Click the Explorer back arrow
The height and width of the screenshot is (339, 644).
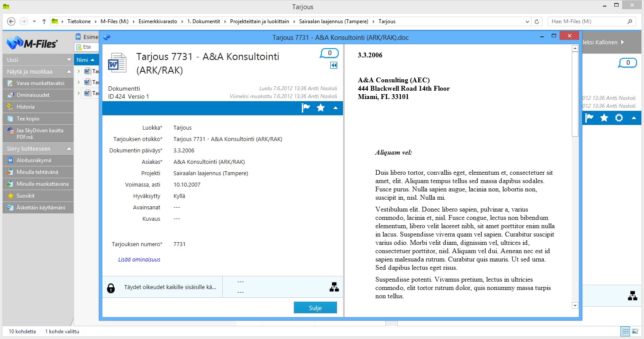11,21
